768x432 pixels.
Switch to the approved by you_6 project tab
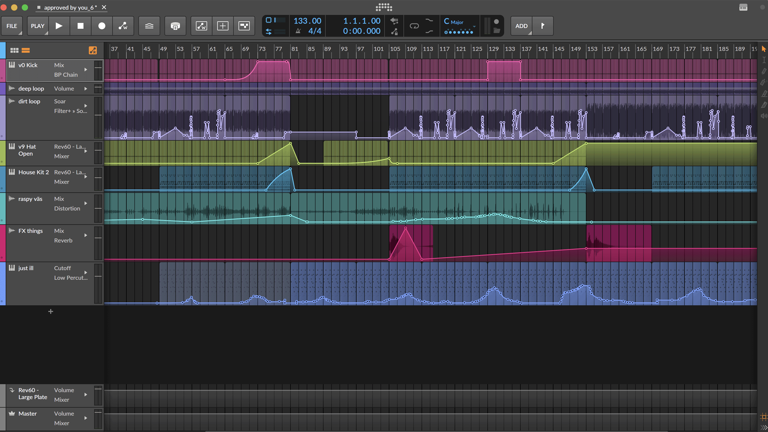point(70,7)
